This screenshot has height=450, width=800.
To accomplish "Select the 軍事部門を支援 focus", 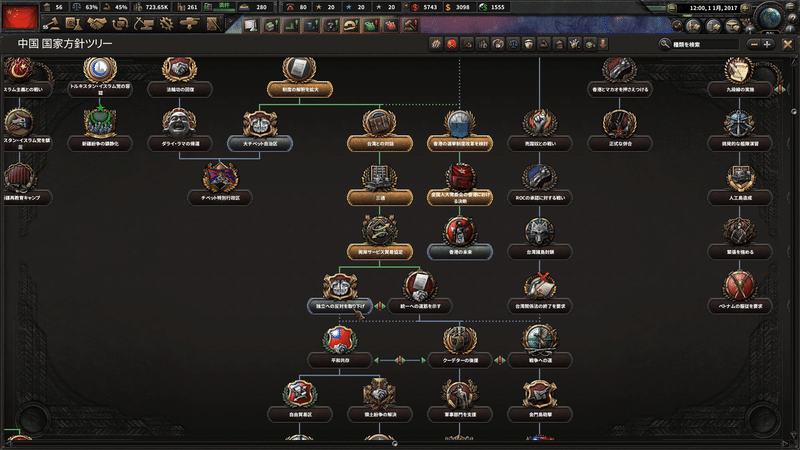I will (x=460, y=401).
